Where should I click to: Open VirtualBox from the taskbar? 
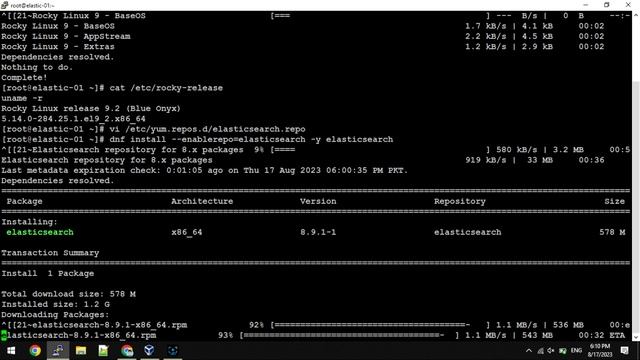point(149,351)
